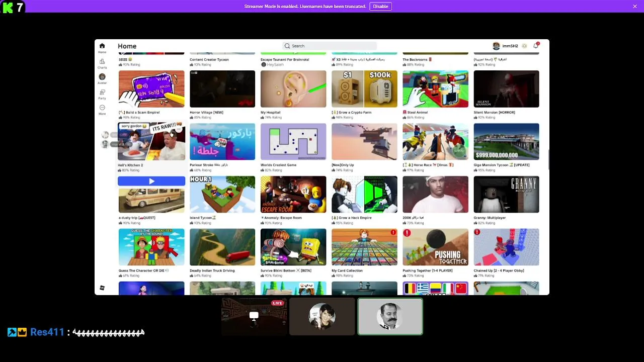Image resolution: width=644 pixels, height=362 pixels.
Task: Click the immSH2 profile avatar
Action: (496, 46)
